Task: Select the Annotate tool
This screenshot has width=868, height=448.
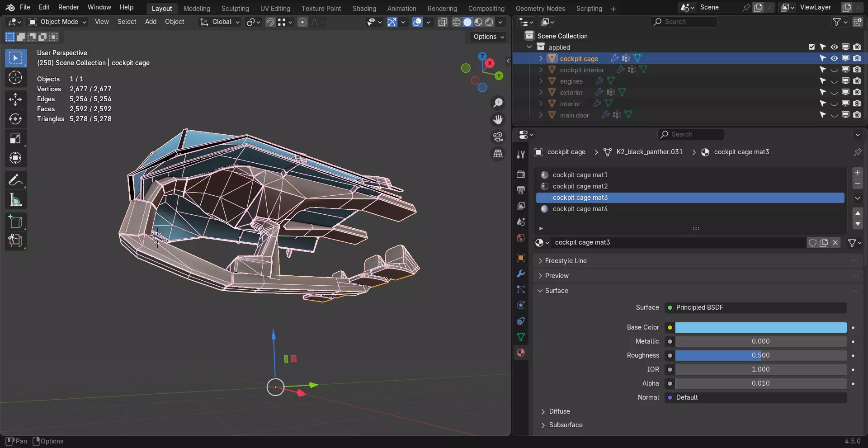Action: coord(15,180)
